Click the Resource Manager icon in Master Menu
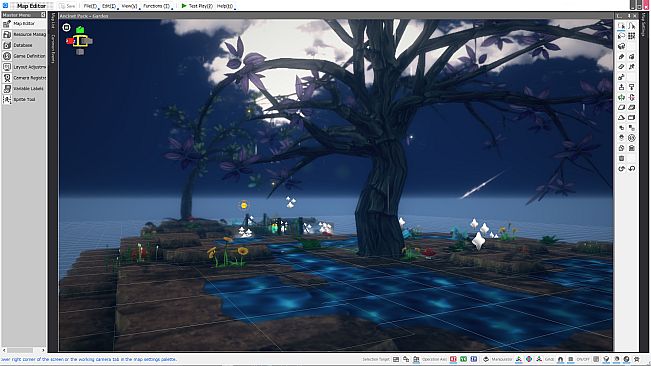Viewport: 651px width, 366px height. [x=7, y=34]
